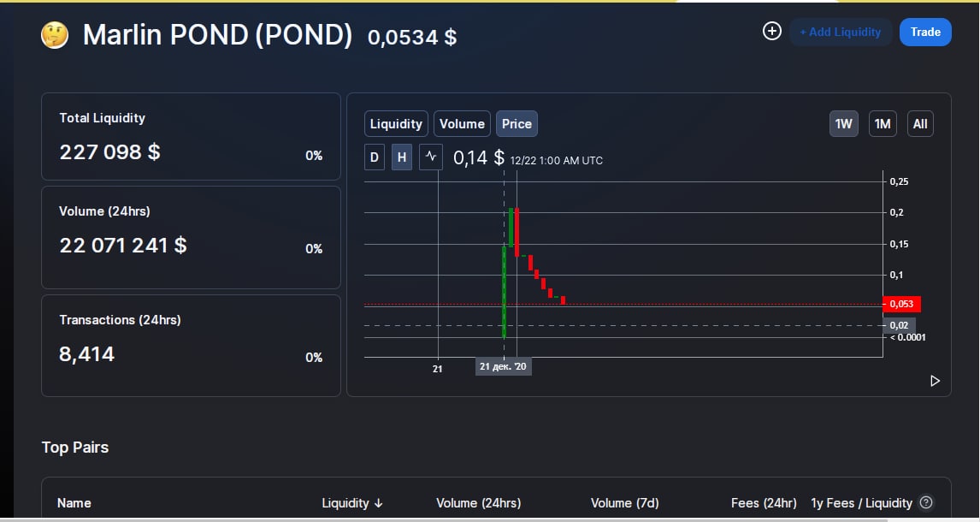Click the thinking-face token icon
This screenshot has height=522, width=980.
point(55,35)
